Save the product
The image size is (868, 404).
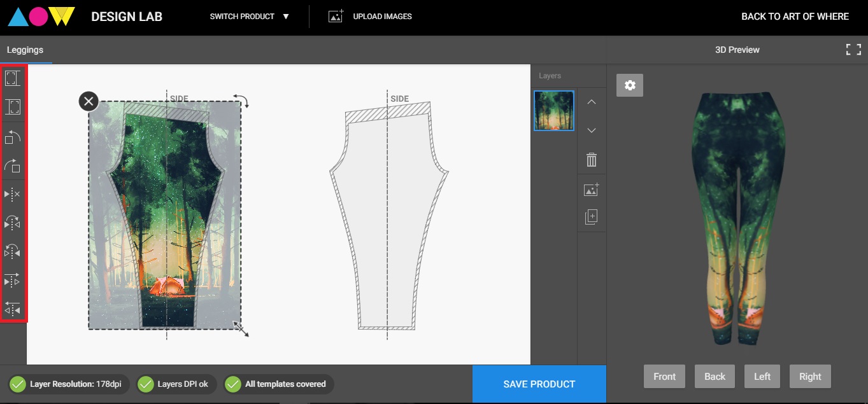(x=539, y=384)
